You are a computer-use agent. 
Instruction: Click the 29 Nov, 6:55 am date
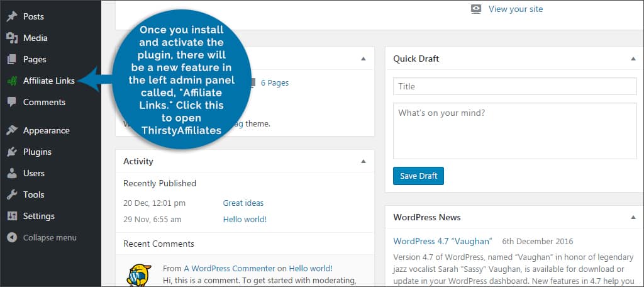152,220
